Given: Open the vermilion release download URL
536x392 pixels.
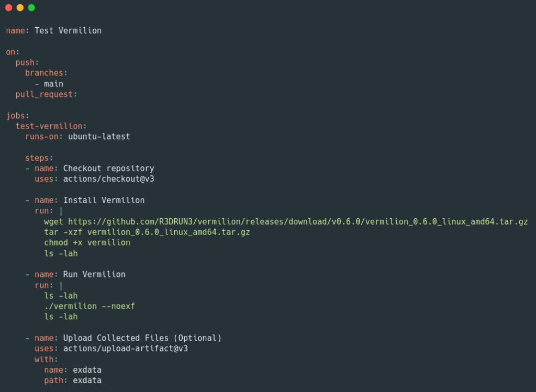Looking at the screenshot, I should pos(297,221).
